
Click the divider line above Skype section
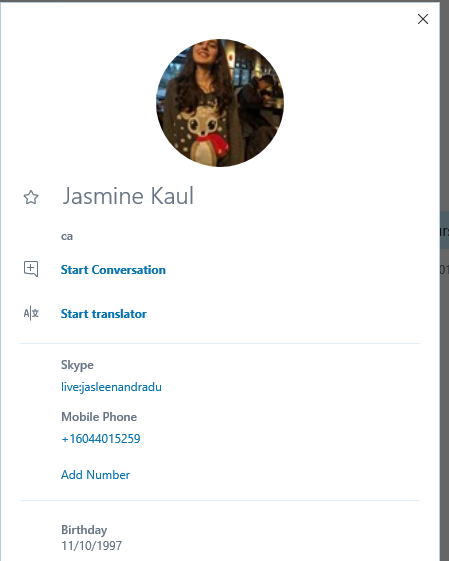220,343
